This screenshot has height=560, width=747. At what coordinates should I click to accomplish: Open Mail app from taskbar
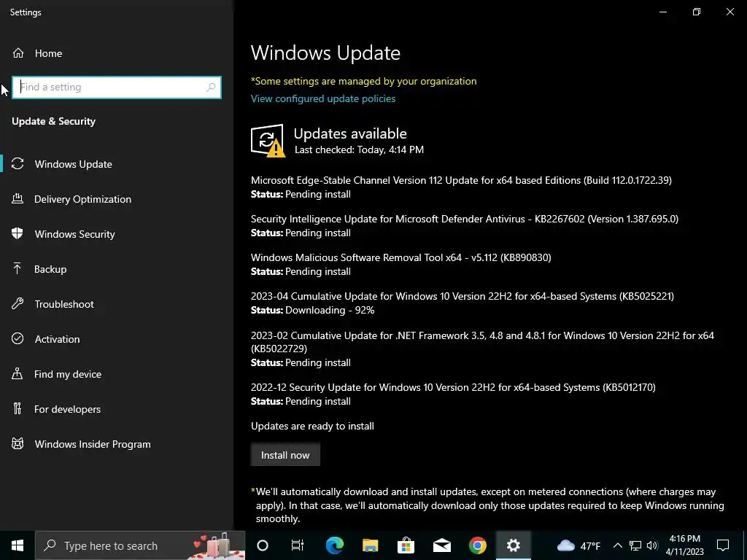(x=441, y=545)
